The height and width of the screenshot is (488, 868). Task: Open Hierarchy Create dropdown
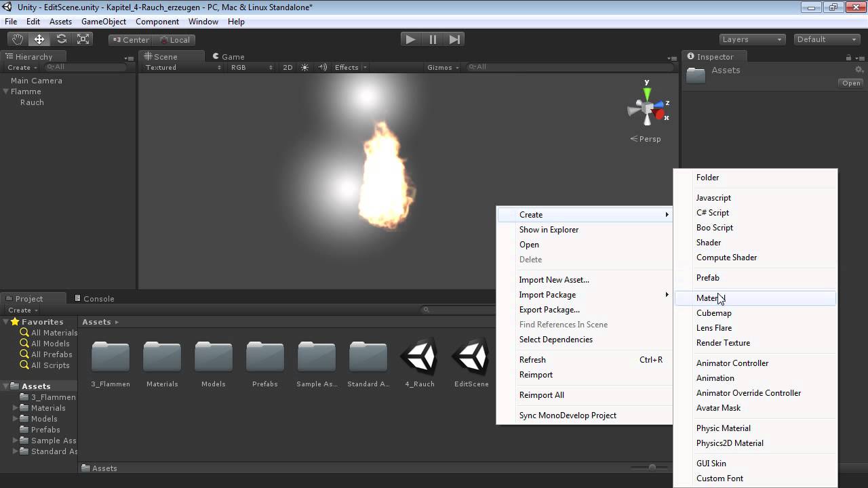point(22,67)
